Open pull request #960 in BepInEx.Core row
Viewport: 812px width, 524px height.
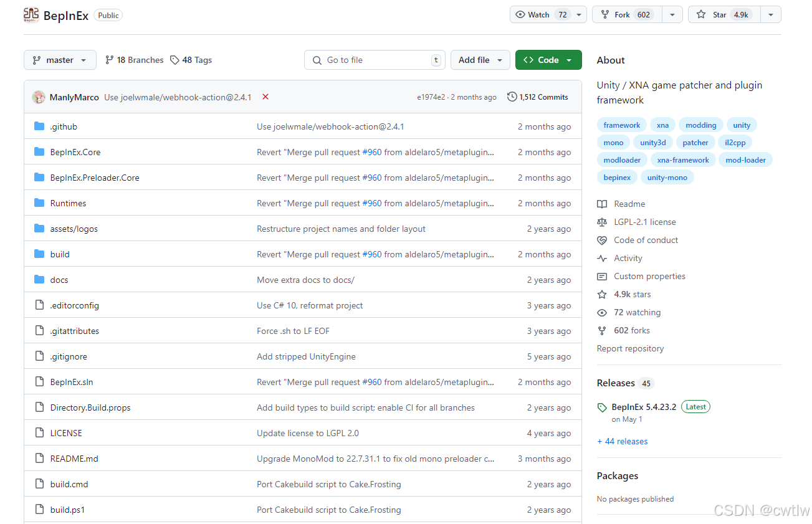point(371,152)
